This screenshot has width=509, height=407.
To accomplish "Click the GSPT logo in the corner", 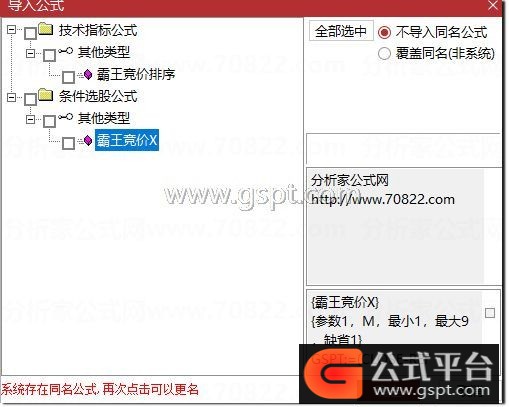I will 399,374.
